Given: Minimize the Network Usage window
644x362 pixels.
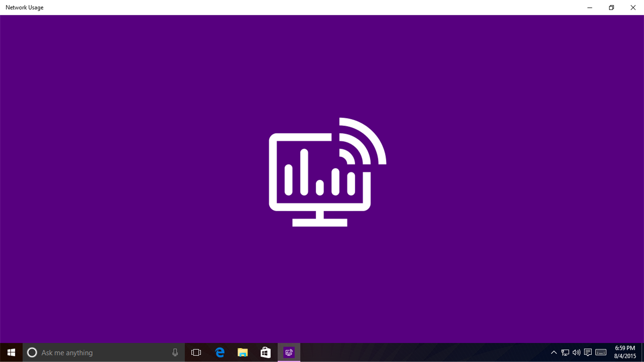Looking at the screenshot, I should (590, 8).
